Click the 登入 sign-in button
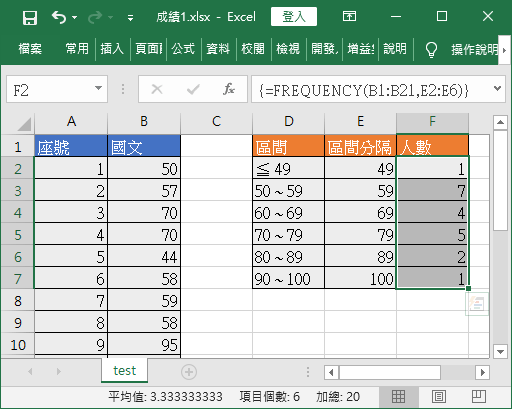The width and height of the screenshot is (512, 409). (294, 17)
